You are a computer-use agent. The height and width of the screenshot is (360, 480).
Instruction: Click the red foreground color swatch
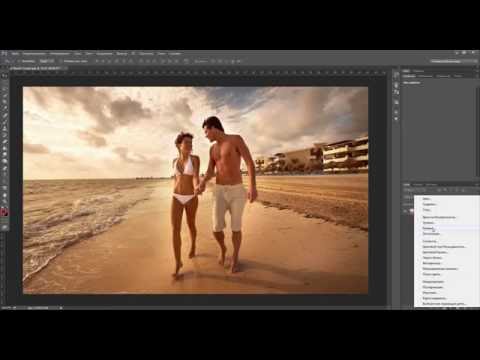(4, 212)
